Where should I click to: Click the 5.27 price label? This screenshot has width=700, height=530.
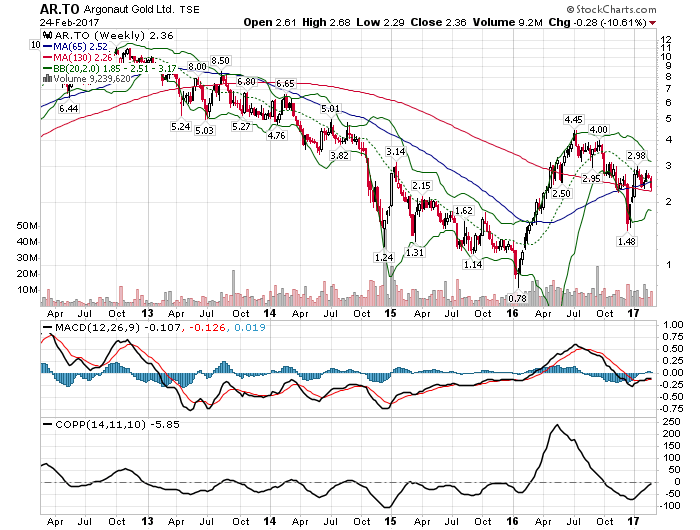click(x=241, y=127)
